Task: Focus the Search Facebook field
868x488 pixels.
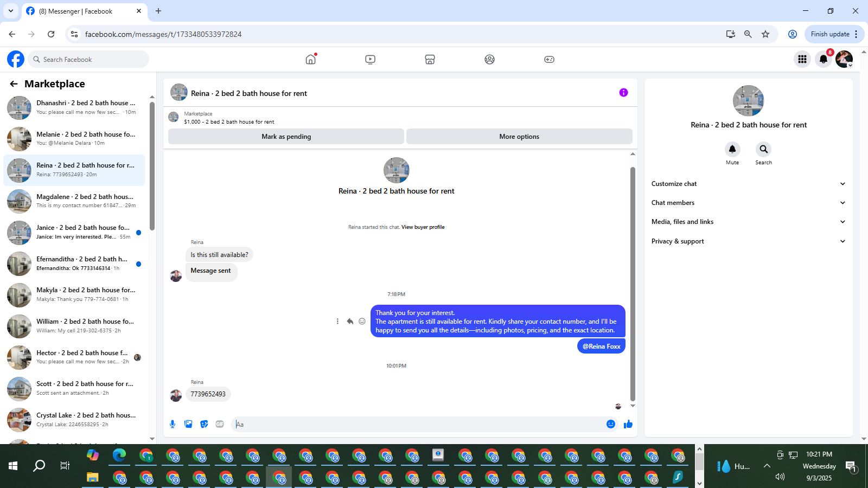Action: [x=88, y=59]
